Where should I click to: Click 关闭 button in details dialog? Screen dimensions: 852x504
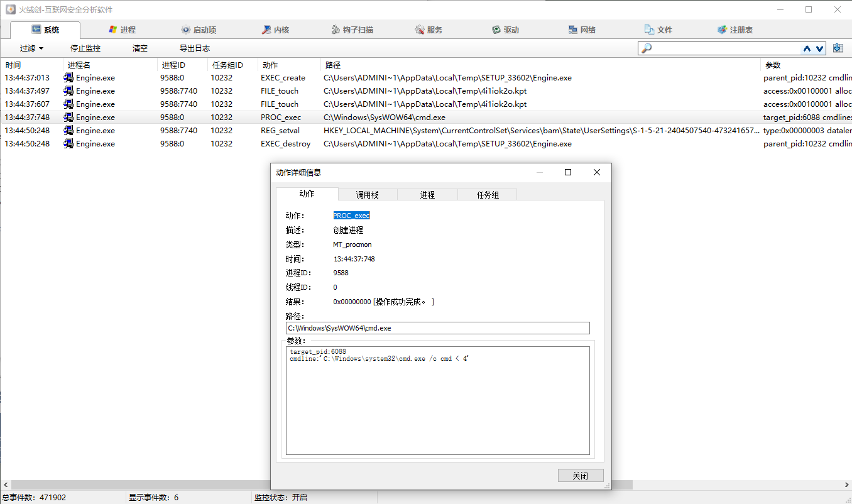[580, 476]
